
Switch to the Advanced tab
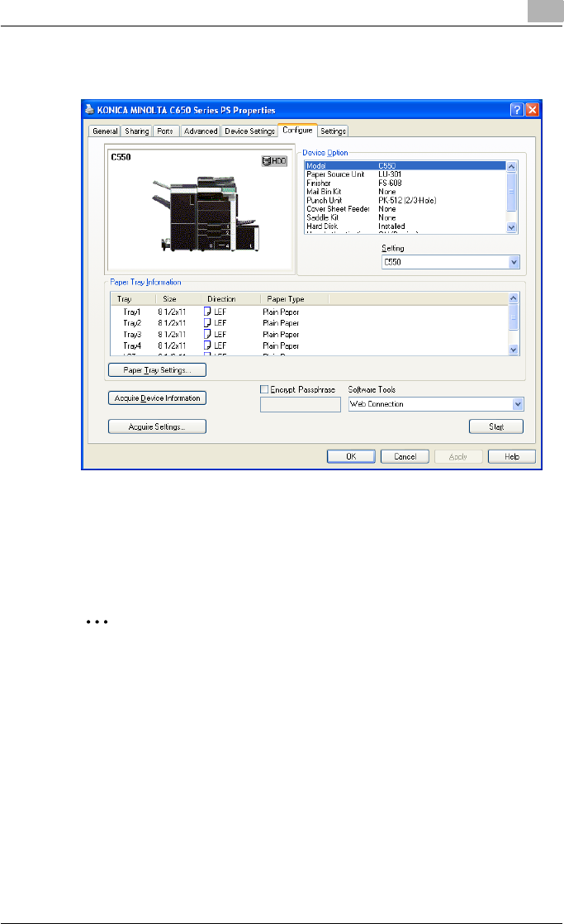coord(201,131)
